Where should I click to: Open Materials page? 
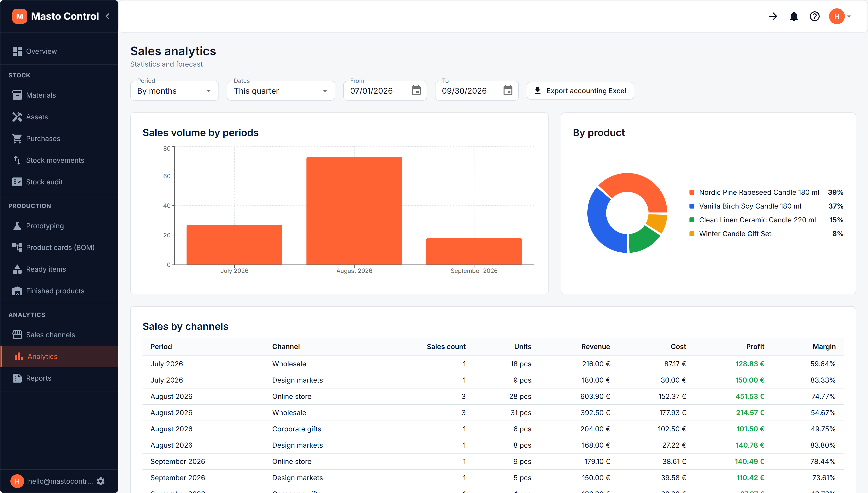click(59, 95)
